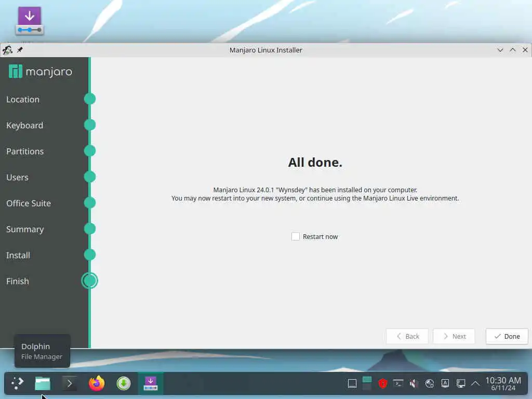The height and width of the screenshot is (399, 532).
Task: Select the Finish step in sidebar
Action: (x=17, y=281)
